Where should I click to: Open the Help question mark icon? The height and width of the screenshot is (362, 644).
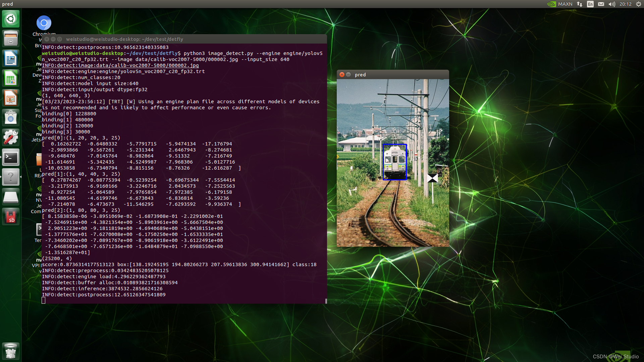(11, 177)
